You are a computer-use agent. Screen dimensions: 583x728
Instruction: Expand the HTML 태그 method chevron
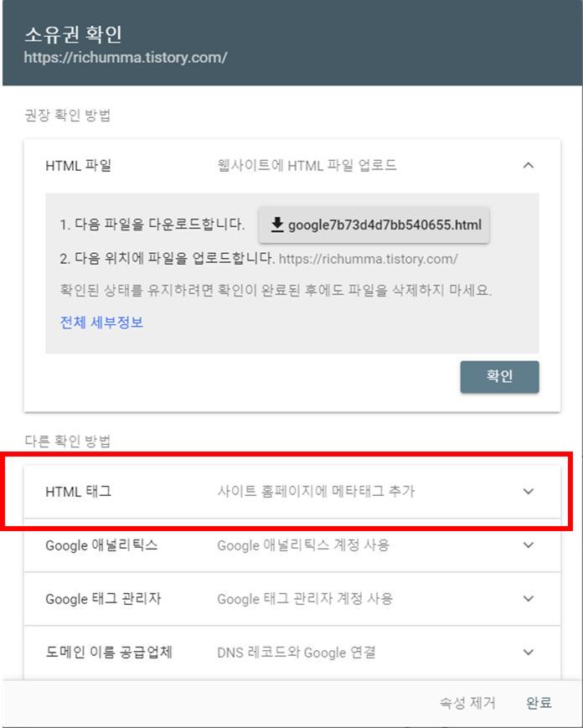point(529,491)
